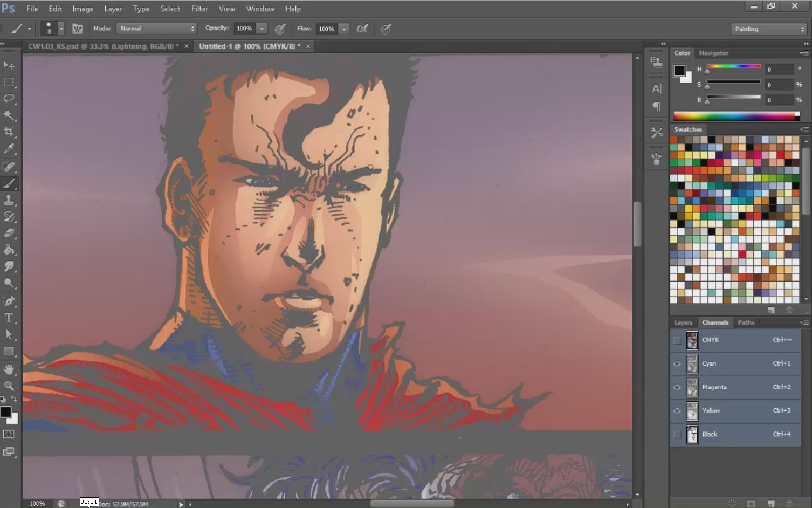Select the Smudge tool
The height and width of the screenshot is (508, 812).
9,267
